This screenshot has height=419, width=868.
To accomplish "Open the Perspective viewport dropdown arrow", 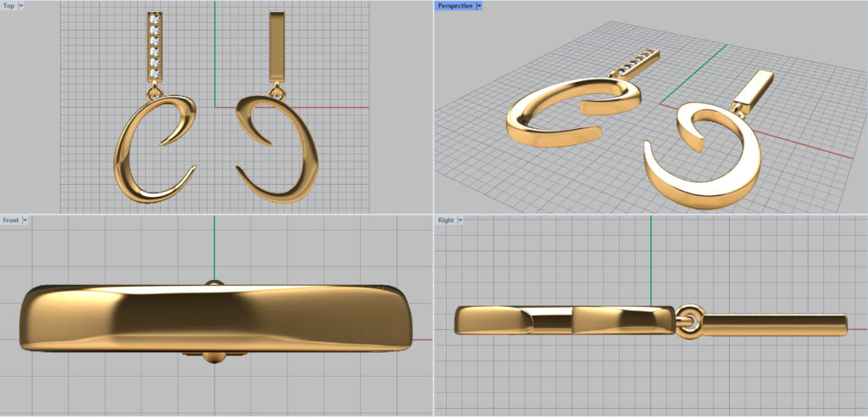I will pos(479,6).
